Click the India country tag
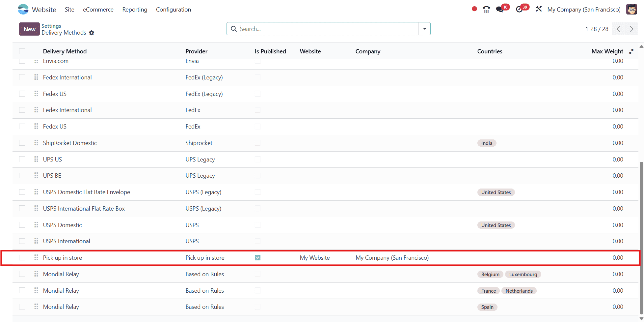Viewport: 644px width, 322px height. pos(487,143)
